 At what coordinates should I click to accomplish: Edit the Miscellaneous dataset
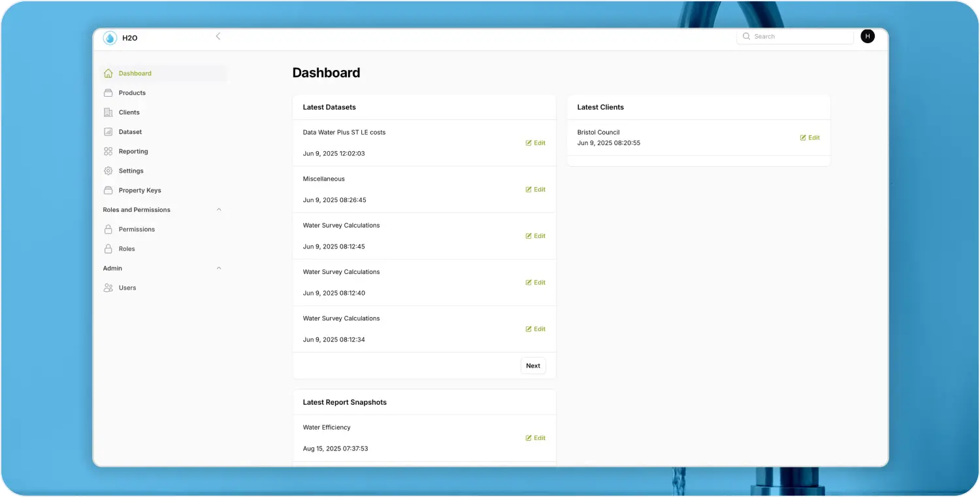click(x=535, y=190)
